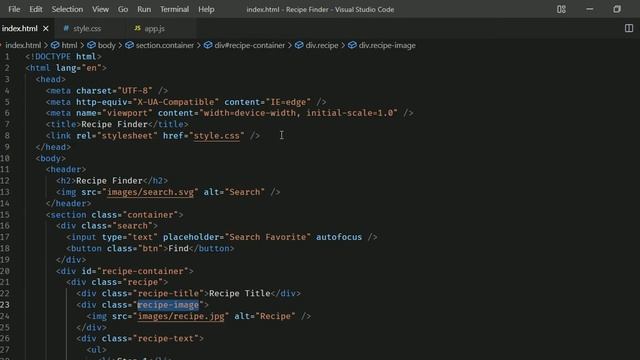Open the Terminal menu
Viewport: 640px width, 360px height.
click(174, 9)
